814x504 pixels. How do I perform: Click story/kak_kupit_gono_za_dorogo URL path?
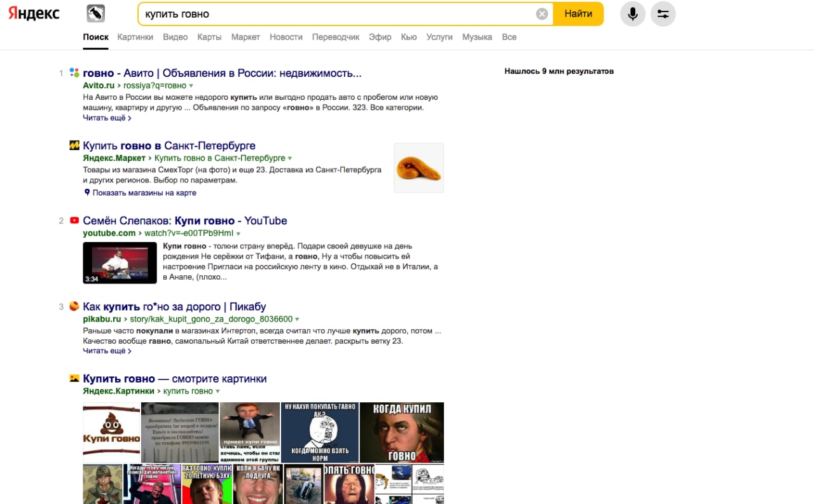point(211,319)
